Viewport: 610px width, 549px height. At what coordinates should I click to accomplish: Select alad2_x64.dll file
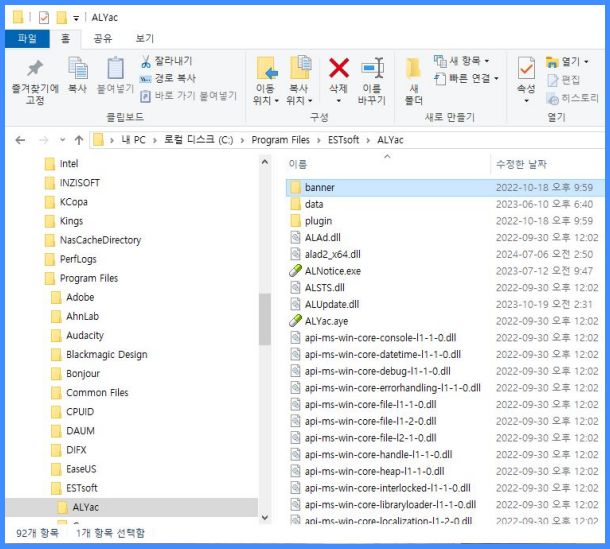[x=333, y=254]
